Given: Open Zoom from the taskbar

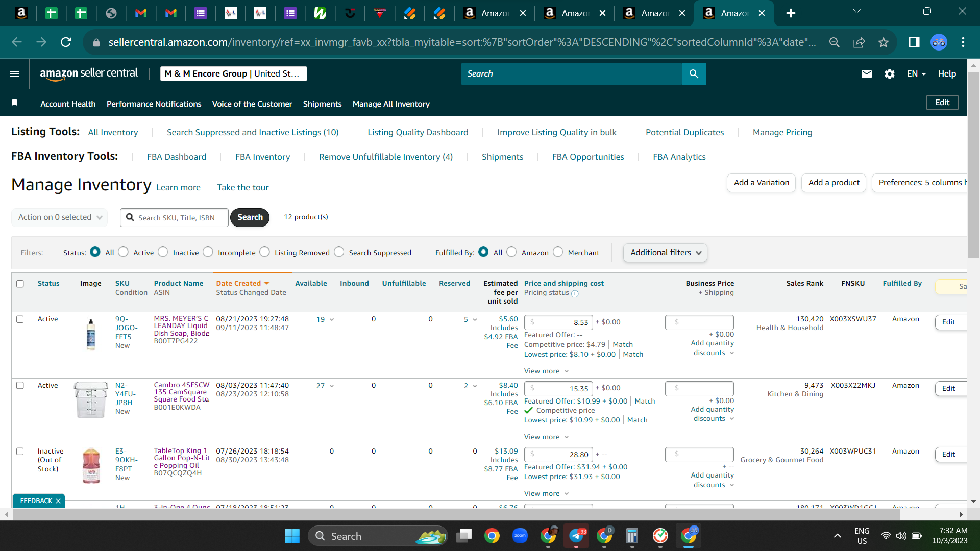Looking at the screenshot, I should pos(520,536).
